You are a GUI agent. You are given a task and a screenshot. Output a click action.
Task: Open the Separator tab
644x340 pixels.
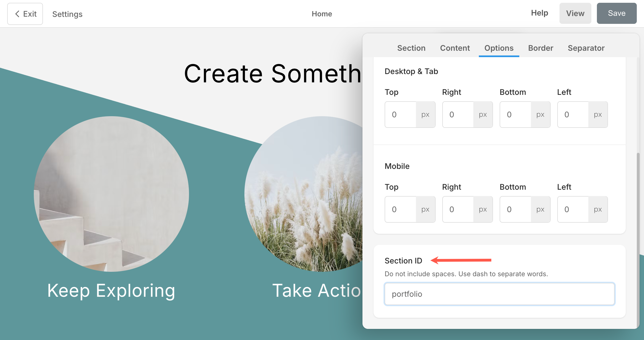pyautogui.click(x=586, y=48)
